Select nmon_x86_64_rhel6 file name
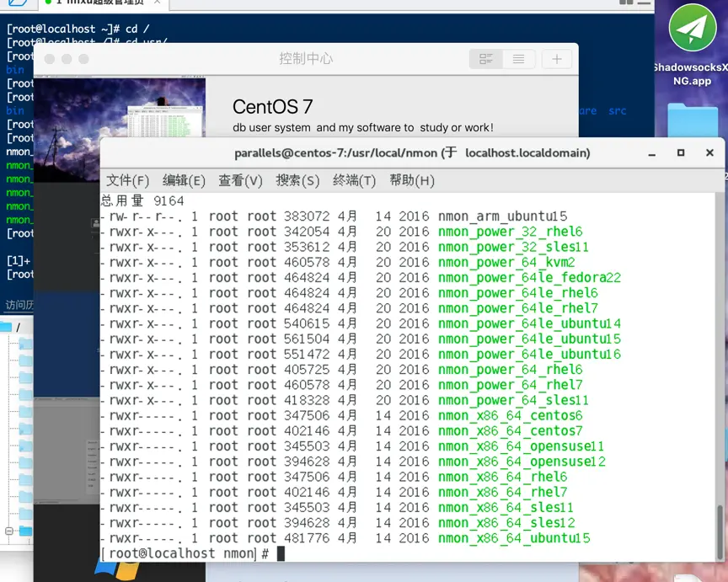The width and height of the screenshot is (728, 582). [502, 477]
